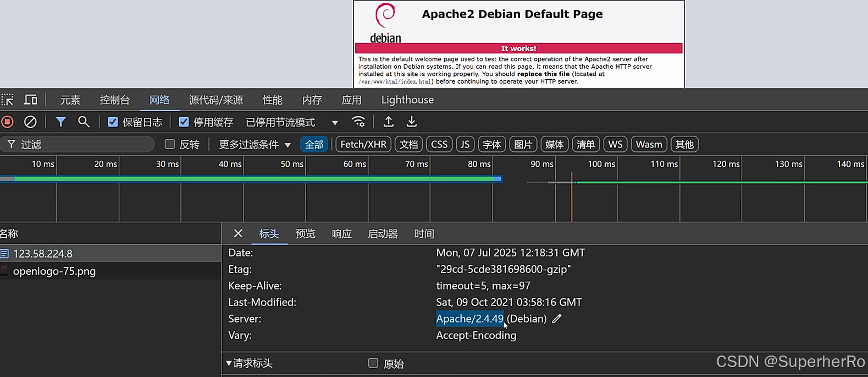Click the Keep-Alive value timeout=5, max=97
Image resolution: width=868 pixels, height=377 pixels.
point(483,286)
